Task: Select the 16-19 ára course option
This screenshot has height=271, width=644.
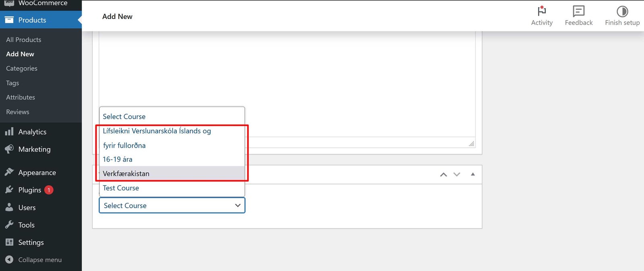Action: 118,159
